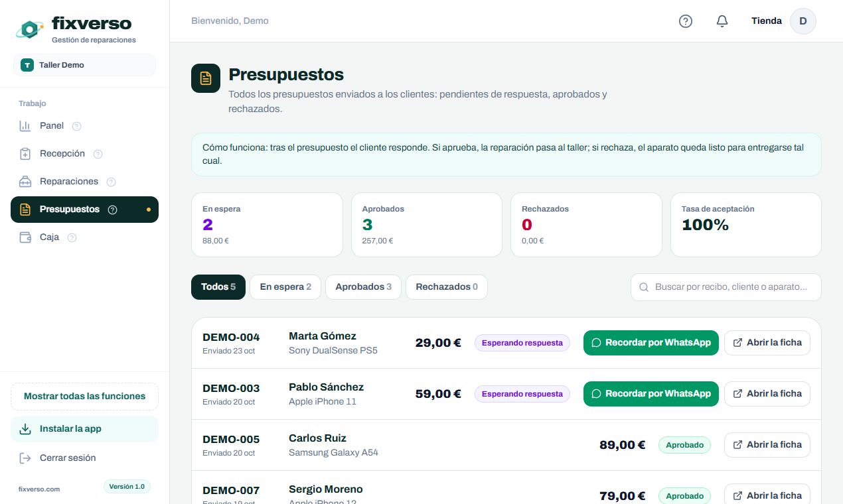Image resolution: width=843 pixels, height=504 pixels.
Task: Open the Reparaciones section
Action: tap(84, 182)
